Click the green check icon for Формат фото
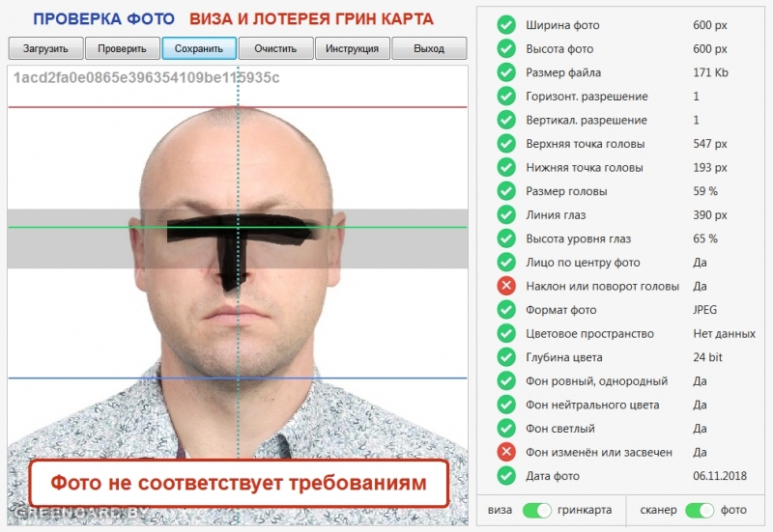773x532 pixels. click(x=506, y=309)
